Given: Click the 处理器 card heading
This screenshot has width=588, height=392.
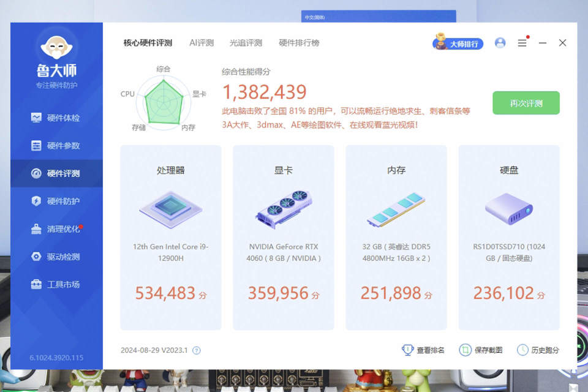Looking at the screenshot, I should tap(171, 170).
